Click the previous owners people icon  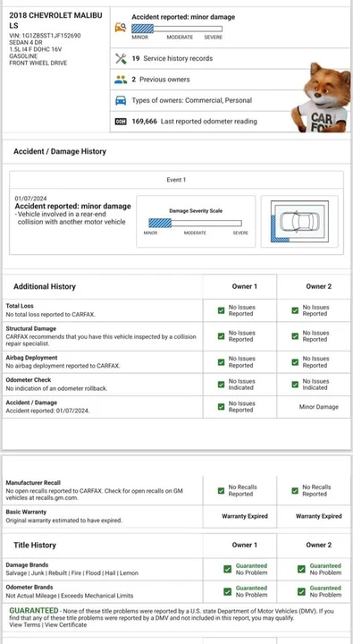[121, 80]
